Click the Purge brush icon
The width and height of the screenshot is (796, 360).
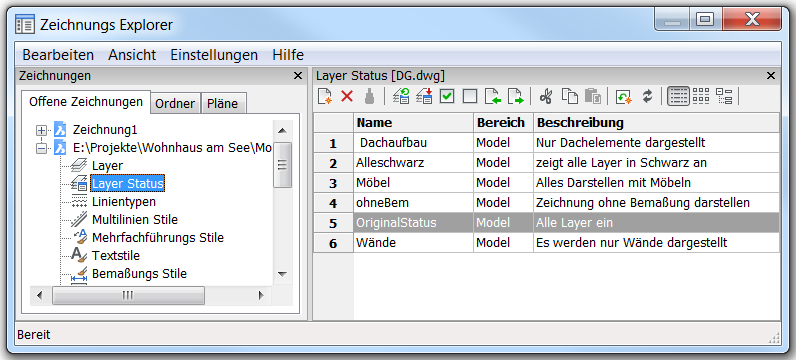coord(370,96)
